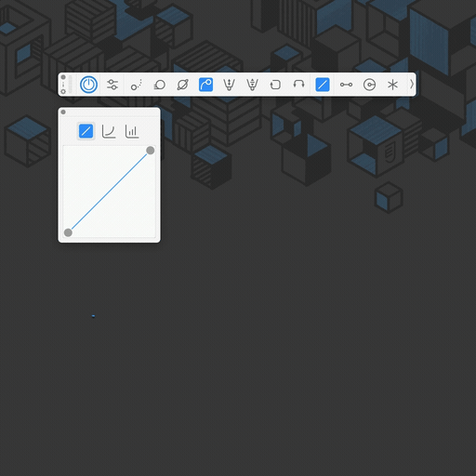This screenshot has height=476, width=476.
Task: Select the stepped bar chart mode icon
Action: tap(132, 131)
